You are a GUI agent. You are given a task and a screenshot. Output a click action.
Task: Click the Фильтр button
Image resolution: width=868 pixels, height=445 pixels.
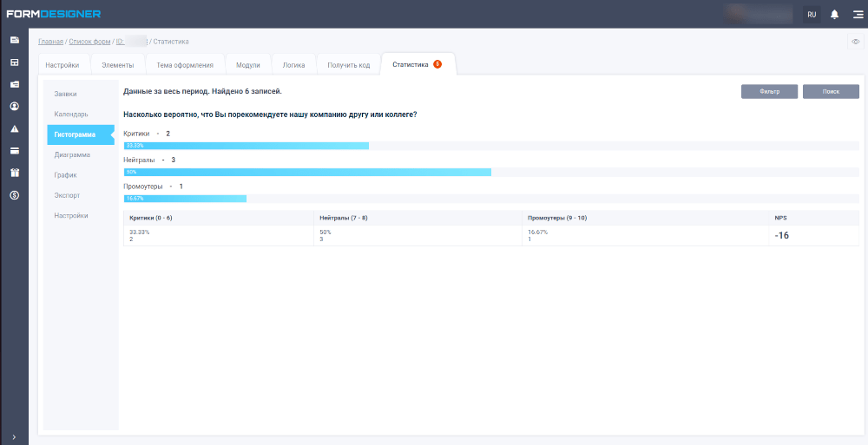pos(769,91)
